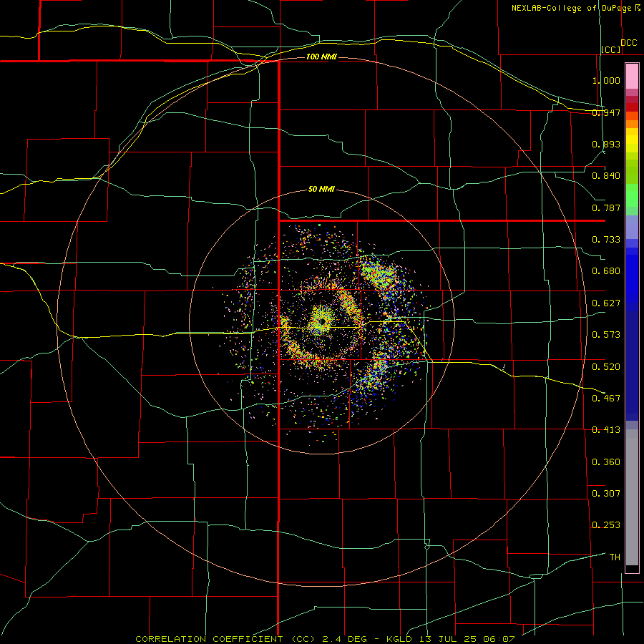644x644 pixels.
Task: Click the TH threshold label
Action: pyautogui.click(x=615, y=557)
